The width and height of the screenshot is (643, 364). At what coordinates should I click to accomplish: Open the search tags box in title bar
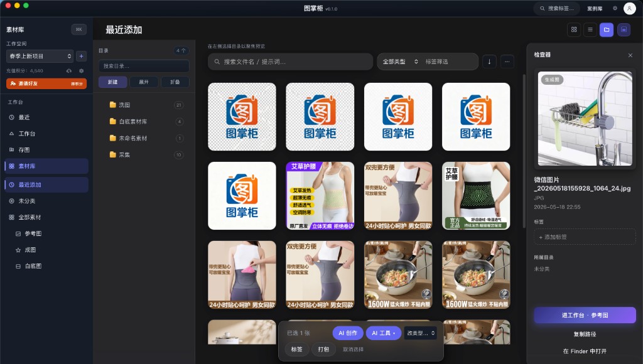click(556, 8)
